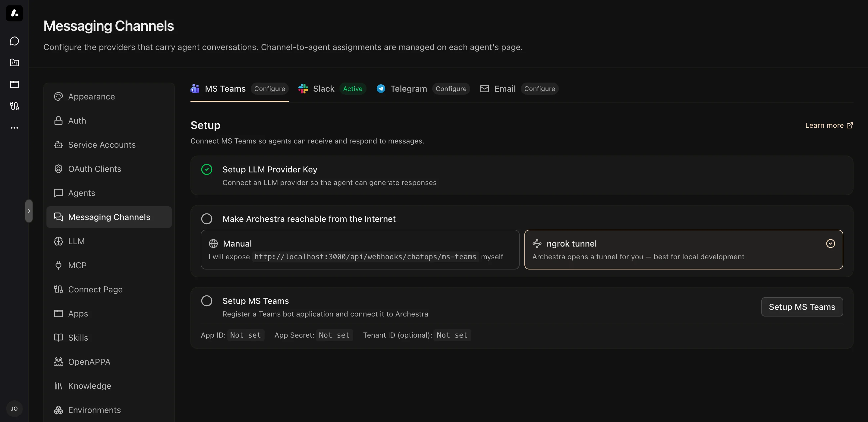This screenshot has height=422, width=868.
Task: Open LLM settings
Action: 109,241
